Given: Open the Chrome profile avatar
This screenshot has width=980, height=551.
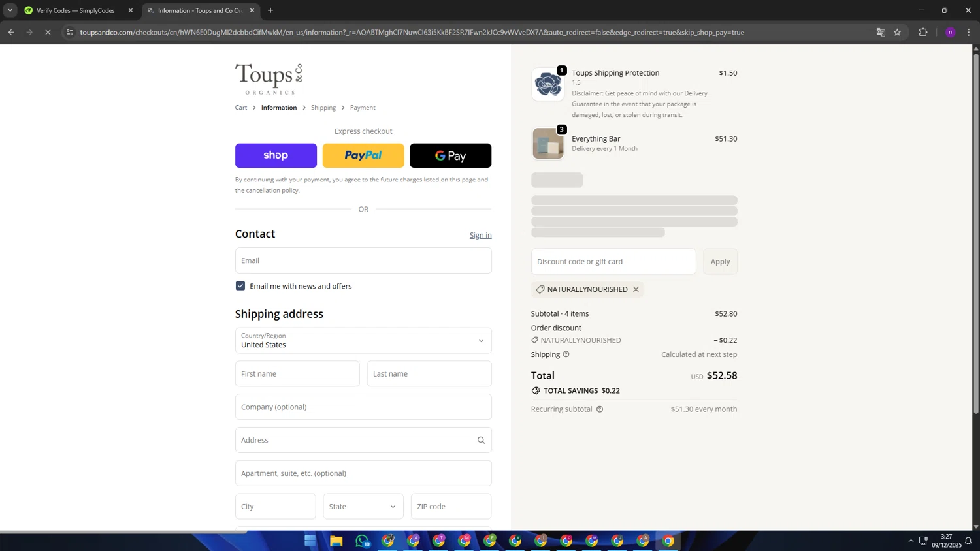Looking at the screenshot, I should tap(951, 32).
